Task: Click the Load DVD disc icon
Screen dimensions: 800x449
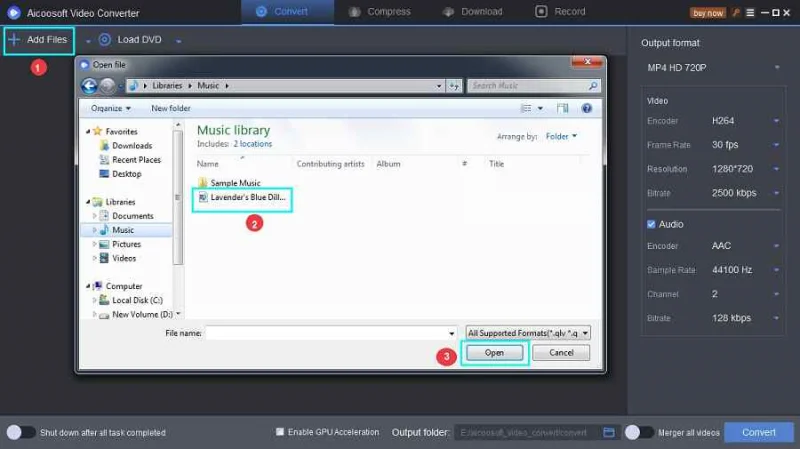Action: 105,40
